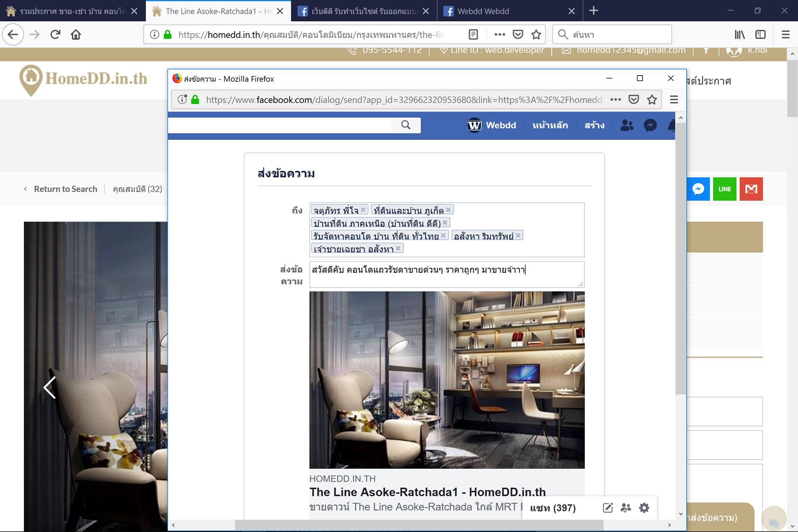
Task: Remove recipient เจ้าชายเฉยชา อสังหา
Action: [x=398, y=248]
